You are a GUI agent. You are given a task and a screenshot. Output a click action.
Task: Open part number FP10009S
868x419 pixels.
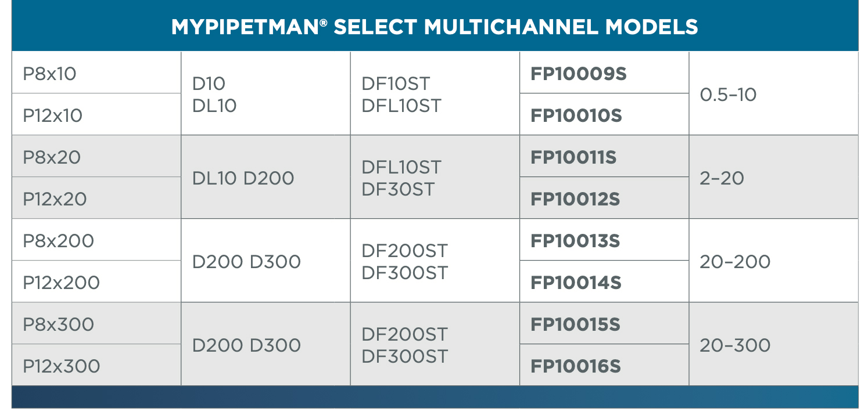578,74
